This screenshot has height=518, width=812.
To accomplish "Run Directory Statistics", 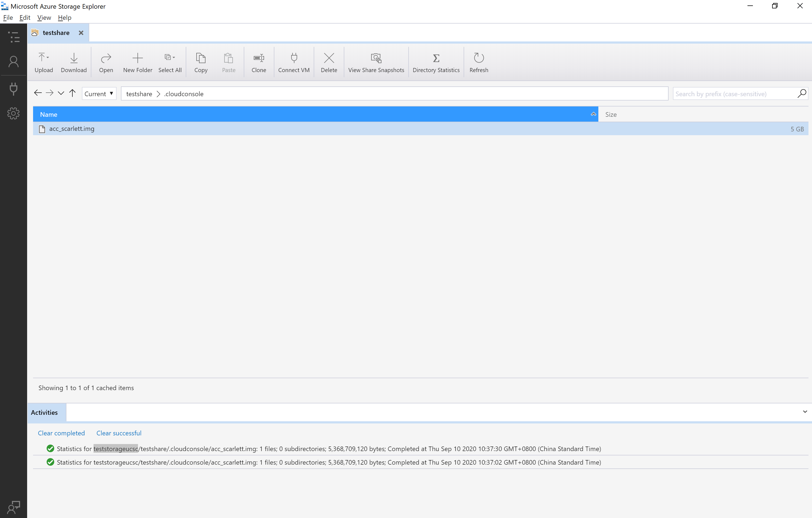I will (x=436, y=63).
